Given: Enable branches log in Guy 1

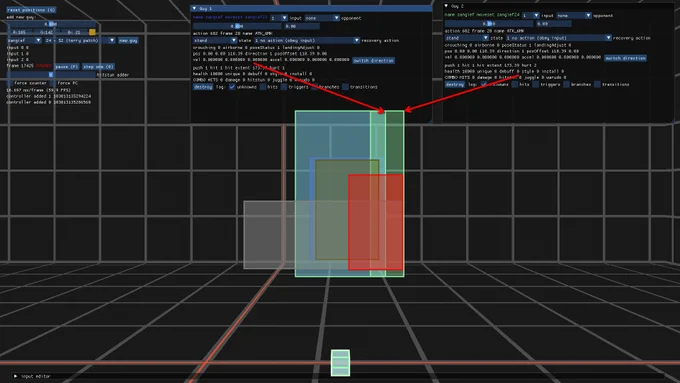Looking at the screenshot, I should pos(315,87).
